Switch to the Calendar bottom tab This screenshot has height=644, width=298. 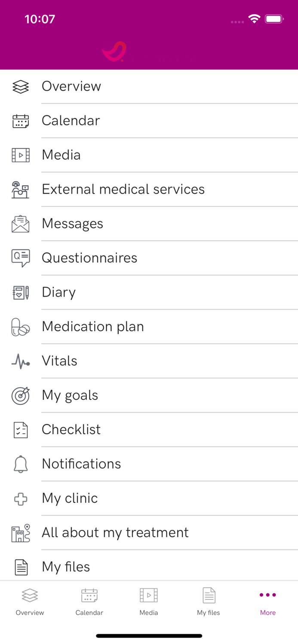tap(89, 602)
